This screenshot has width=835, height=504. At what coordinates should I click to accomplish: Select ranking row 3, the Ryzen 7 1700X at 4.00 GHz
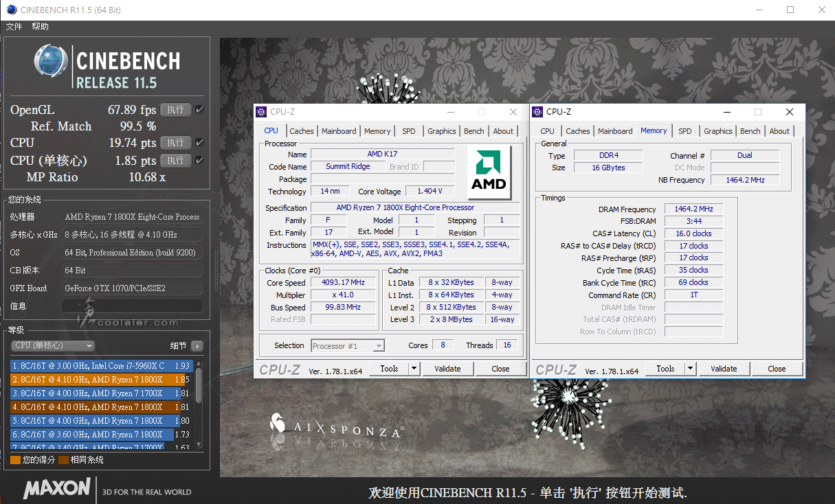102,393
